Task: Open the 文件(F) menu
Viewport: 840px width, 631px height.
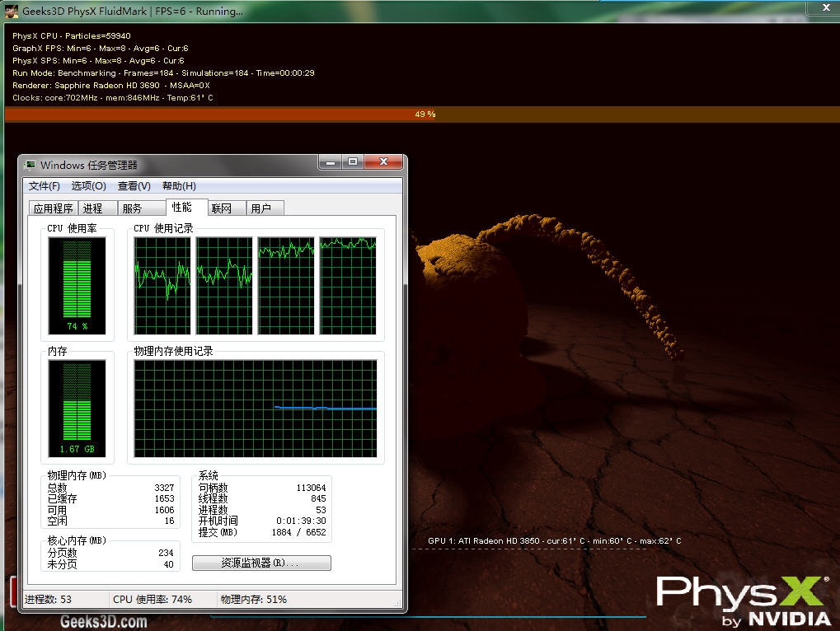Action: point(45,186)
